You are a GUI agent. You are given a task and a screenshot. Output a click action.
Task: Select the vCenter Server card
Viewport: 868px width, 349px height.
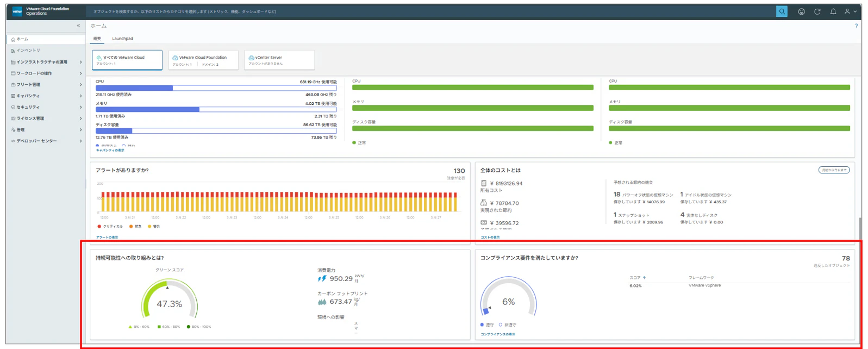279,60
